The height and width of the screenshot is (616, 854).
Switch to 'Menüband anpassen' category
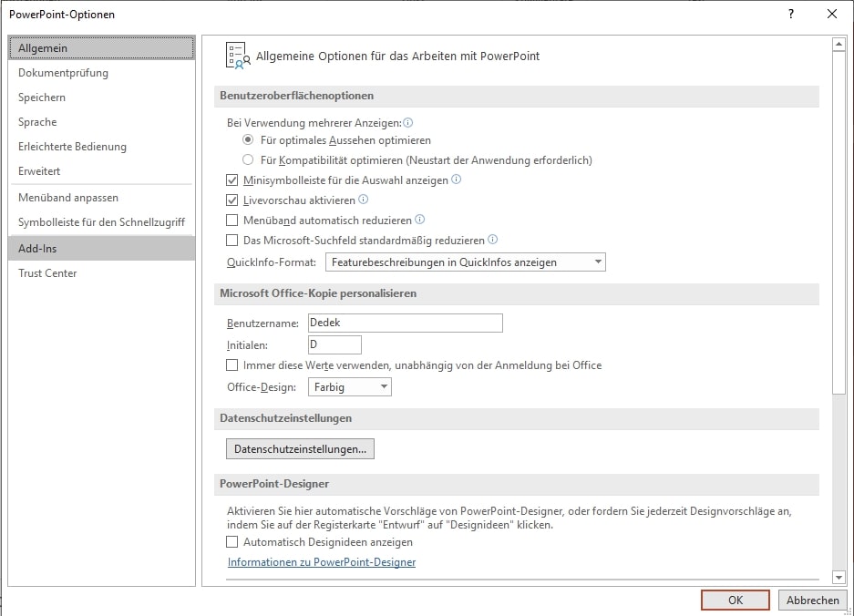[68, 198]
